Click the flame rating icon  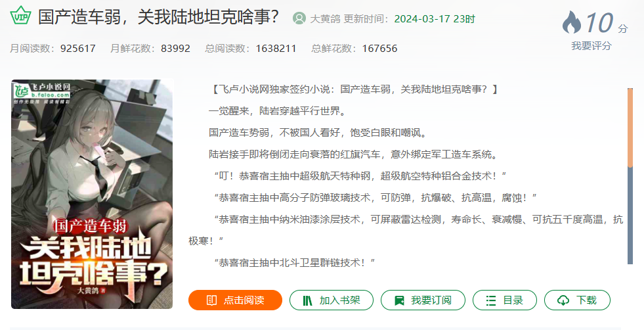[x=572, y=22]
